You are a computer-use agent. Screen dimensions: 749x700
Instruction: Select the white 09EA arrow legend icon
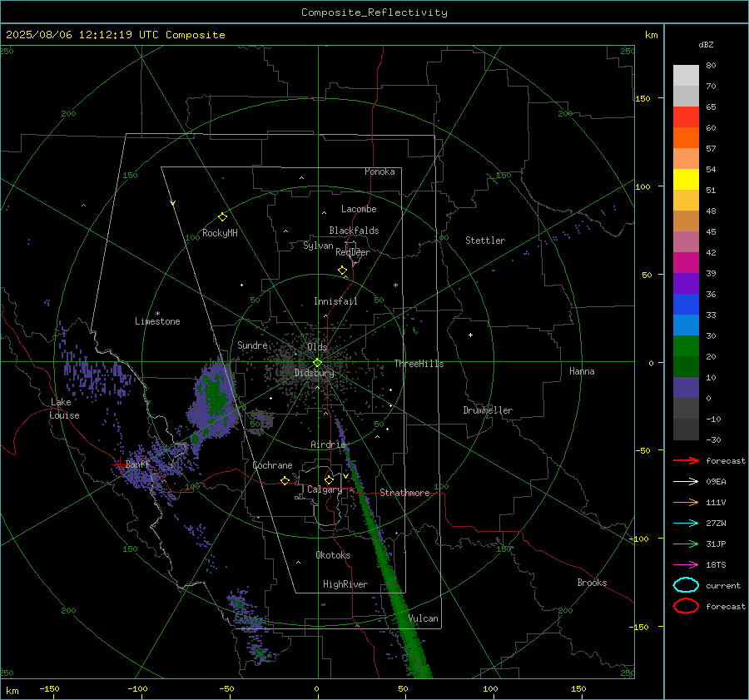pos(686,481)
